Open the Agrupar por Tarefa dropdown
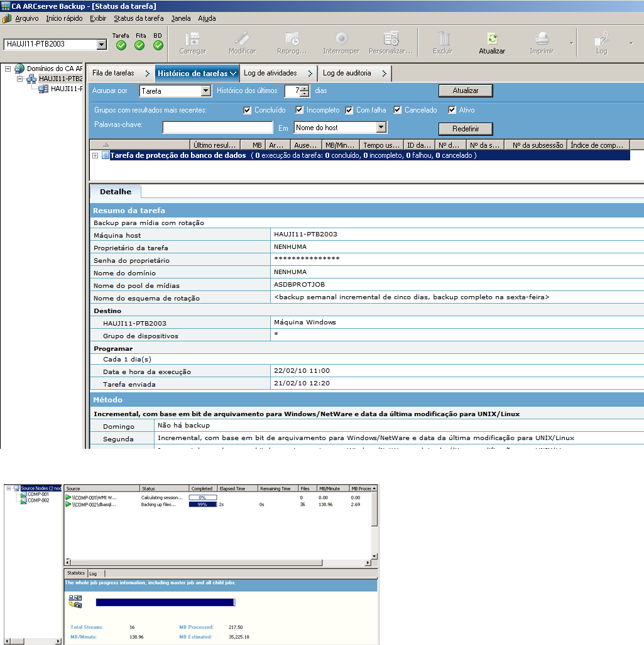The height and width of the screenshot is (645, 644). [205, 91]
